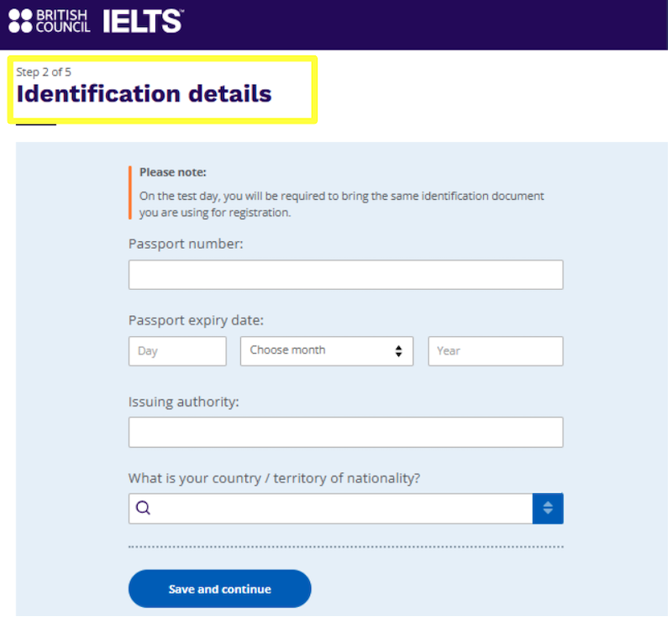
Task: Click the IELTS logo in header
Action: tap(143, 21)
